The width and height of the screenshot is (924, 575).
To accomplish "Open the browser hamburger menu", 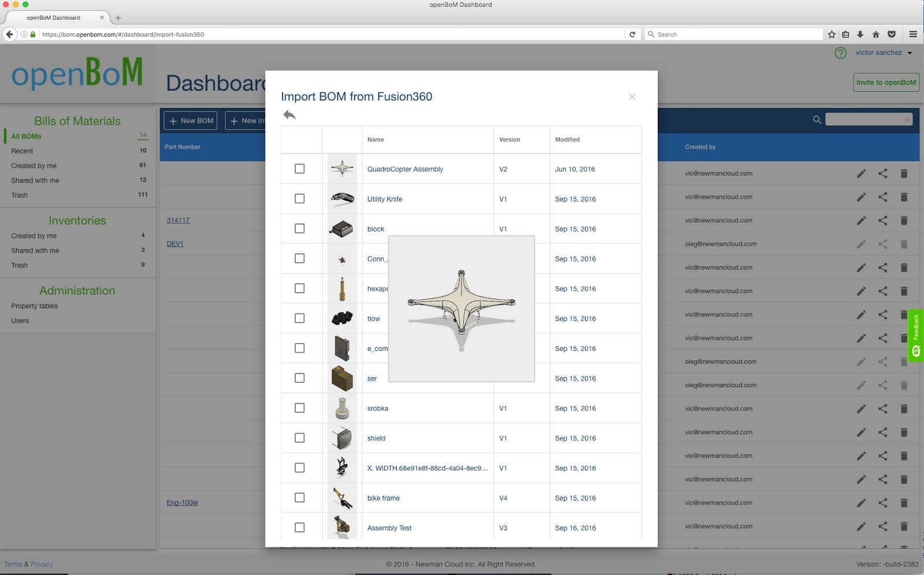I will 913,34.
